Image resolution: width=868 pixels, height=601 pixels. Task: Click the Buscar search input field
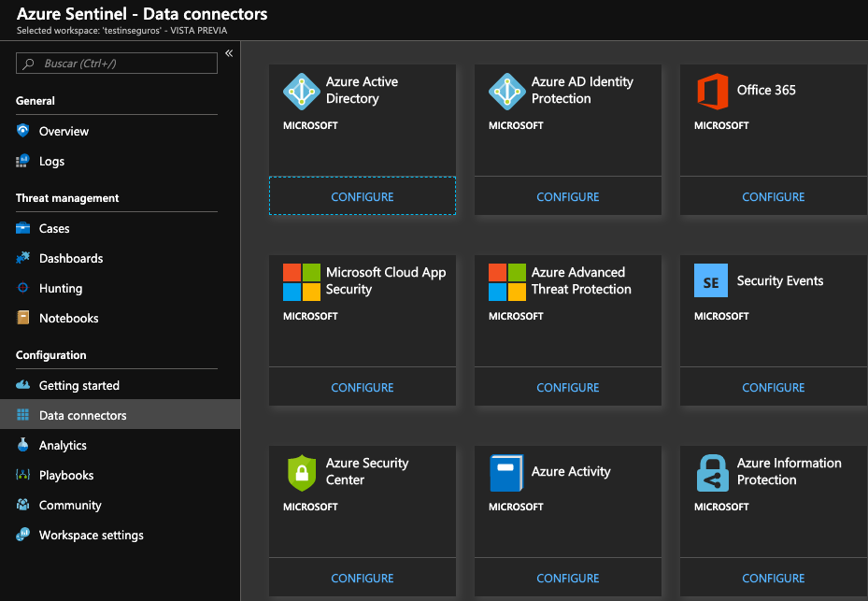[x=117, y=64]
